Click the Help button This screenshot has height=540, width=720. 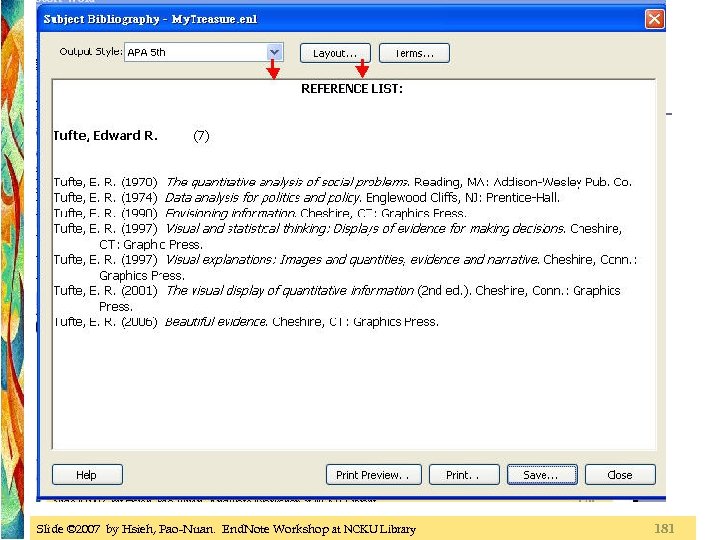(x=87, y=474)
